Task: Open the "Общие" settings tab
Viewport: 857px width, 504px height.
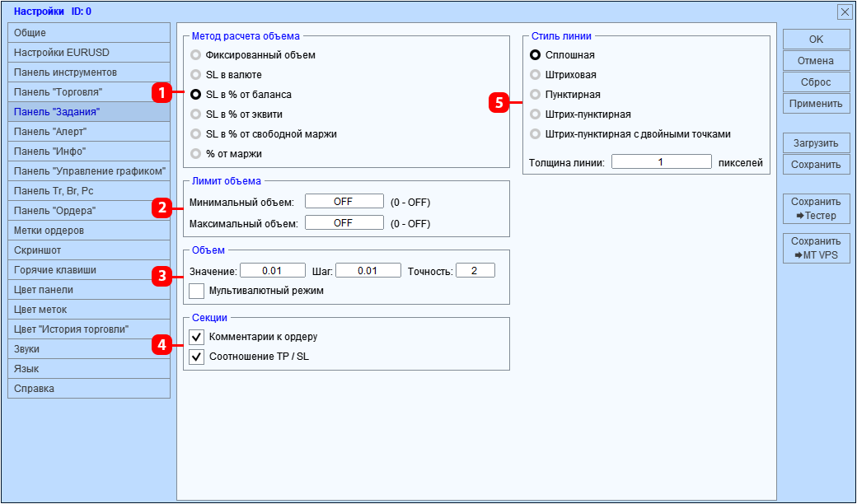Action: (89, 33)
